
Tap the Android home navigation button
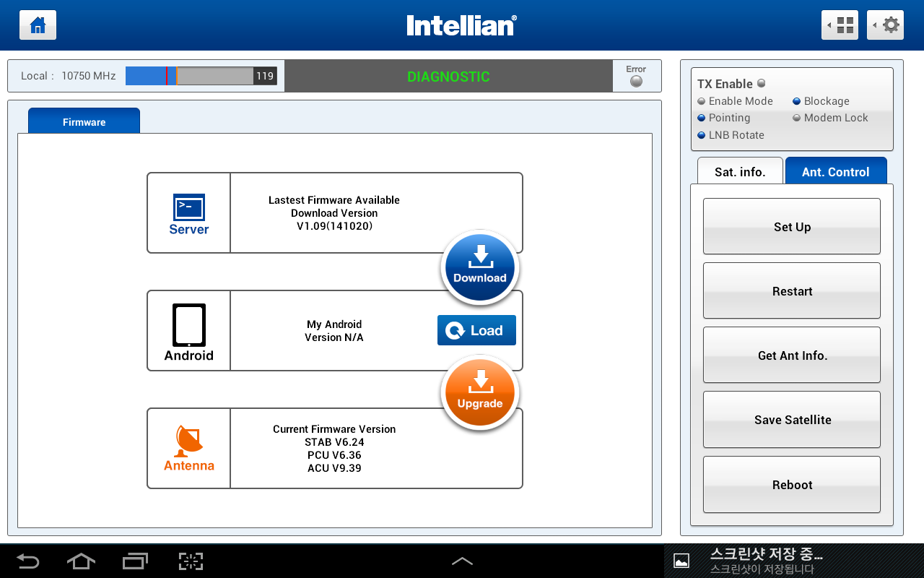coord(81,561)
